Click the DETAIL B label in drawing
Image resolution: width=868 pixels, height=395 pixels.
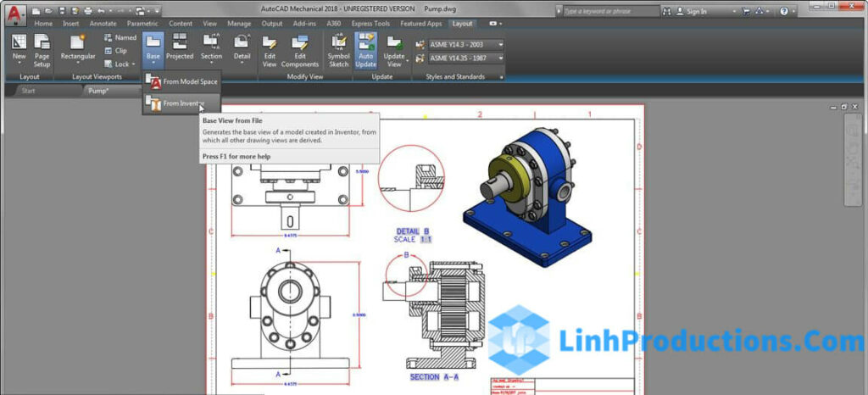tap(413, 231)
